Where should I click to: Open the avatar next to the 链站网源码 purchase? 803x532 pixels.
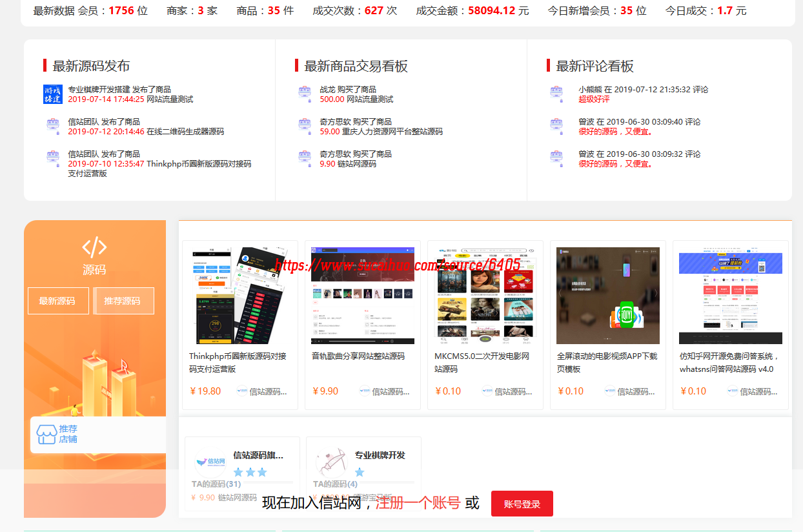pyautogui.click(x=305, y=158)
